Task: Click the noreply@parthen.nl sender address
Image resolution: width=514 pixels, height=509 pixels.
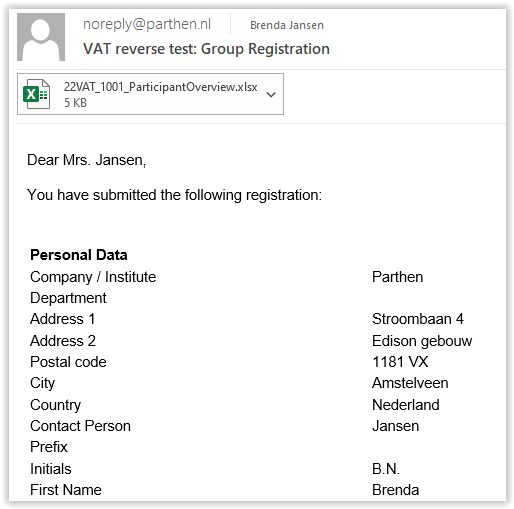Action: click(x=147, y=24)
